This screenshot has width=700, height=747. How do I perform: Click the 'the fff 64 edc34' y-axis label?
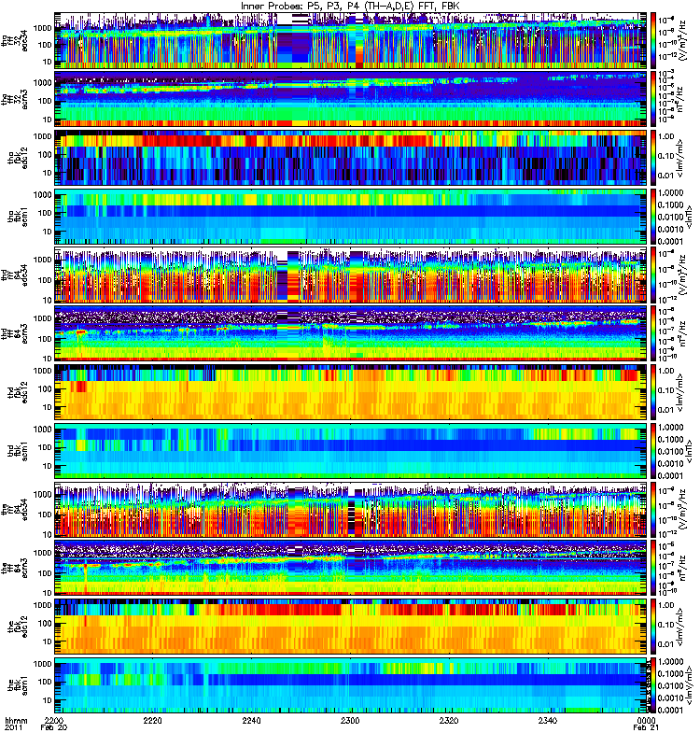[x=14, y=510]
